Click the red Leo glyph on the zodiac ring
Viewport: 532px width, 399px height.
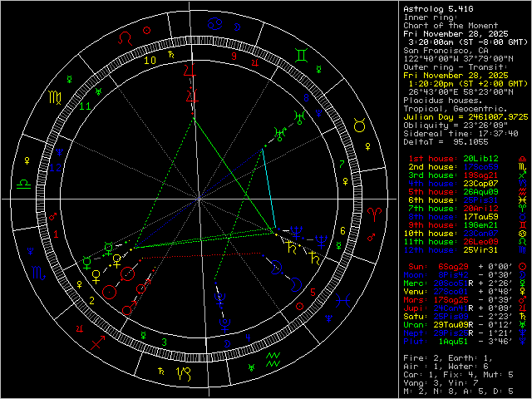(124, 37)
